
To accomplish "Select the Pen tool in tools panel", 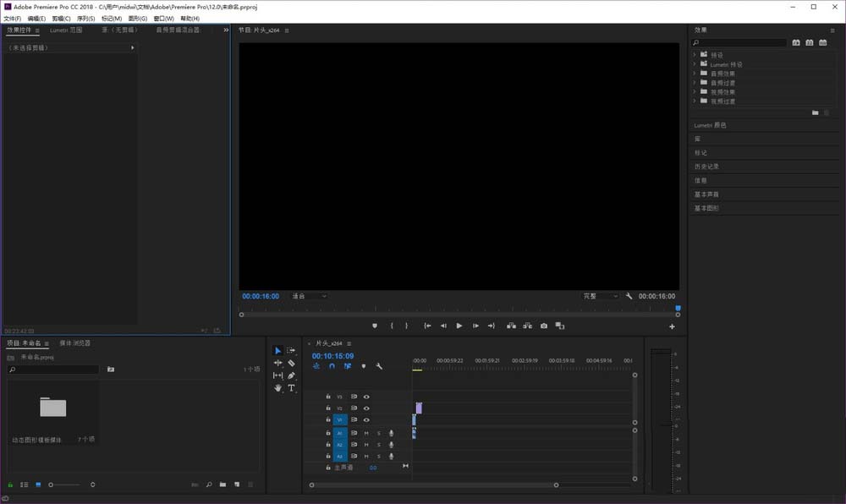I will coord(291,375).
